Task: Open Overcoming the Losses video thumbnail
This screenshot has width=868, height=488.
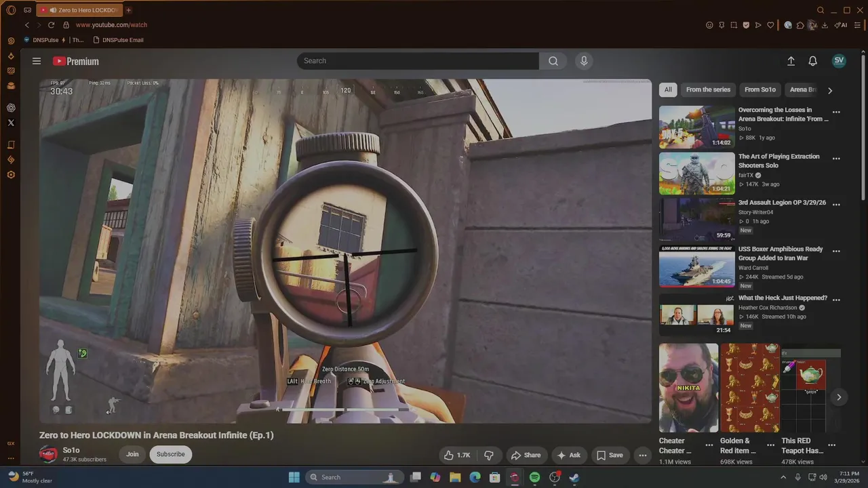Action: 697,127
